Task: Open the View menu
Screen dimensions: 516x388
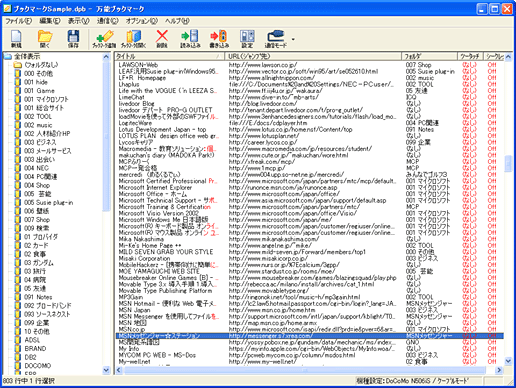Action: 79,21
